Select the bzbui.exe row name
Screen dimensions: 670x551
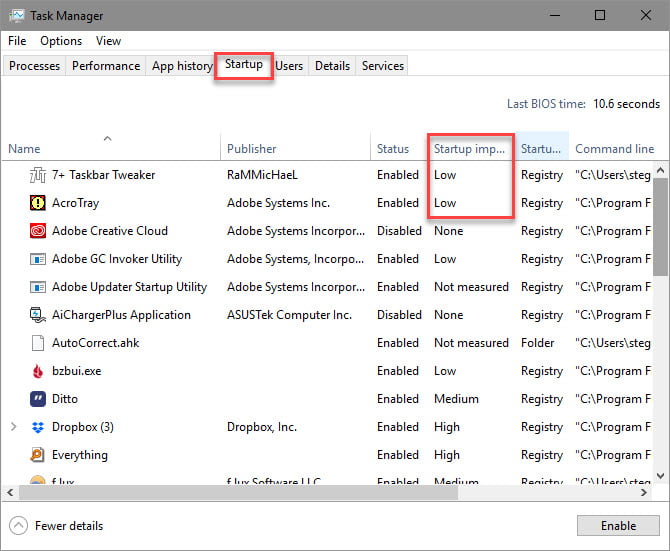click(x=77, y=371)
